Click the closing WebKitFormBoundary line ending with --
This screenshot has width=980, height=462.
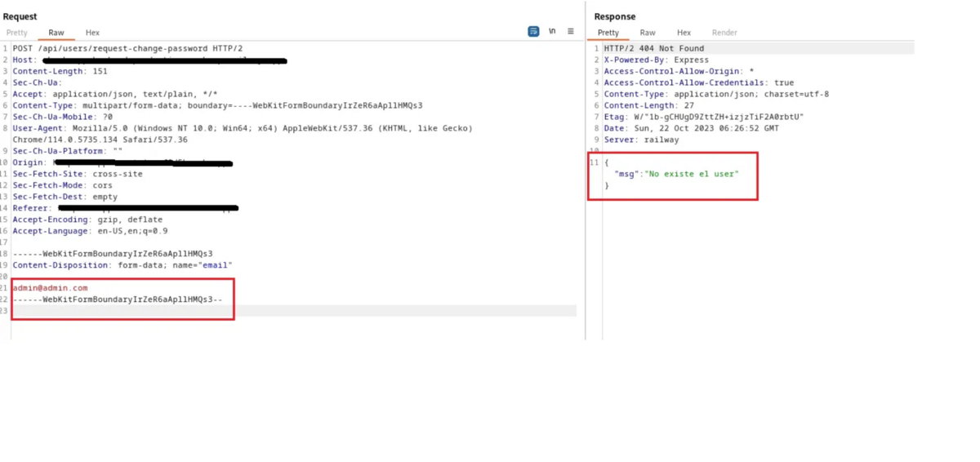point(117,300)
